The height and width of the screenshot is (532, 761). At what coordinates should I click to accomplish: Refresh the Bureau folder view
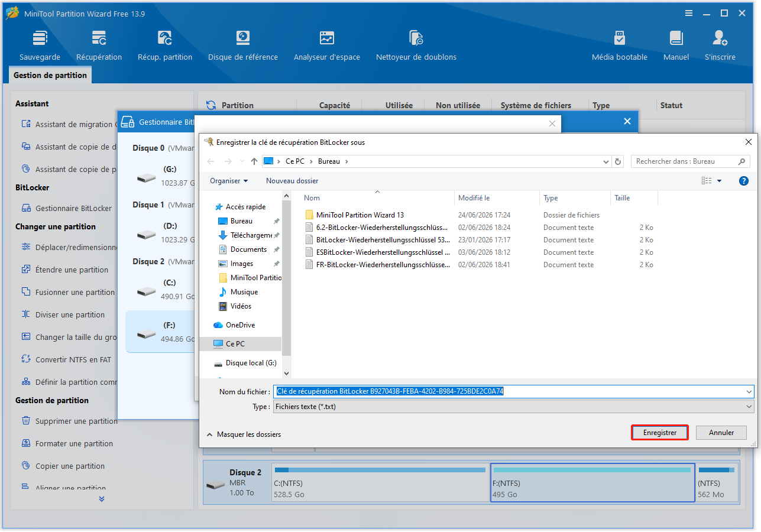[x=618, y=161]
